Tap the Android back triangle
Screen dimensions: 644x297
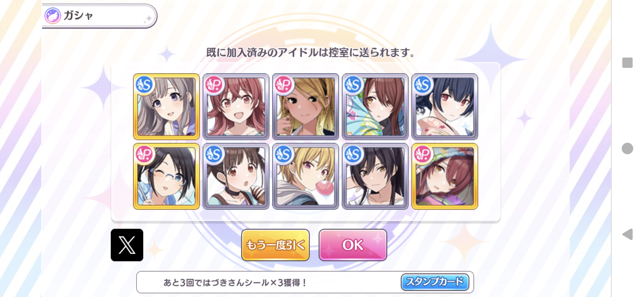[627, 234]
